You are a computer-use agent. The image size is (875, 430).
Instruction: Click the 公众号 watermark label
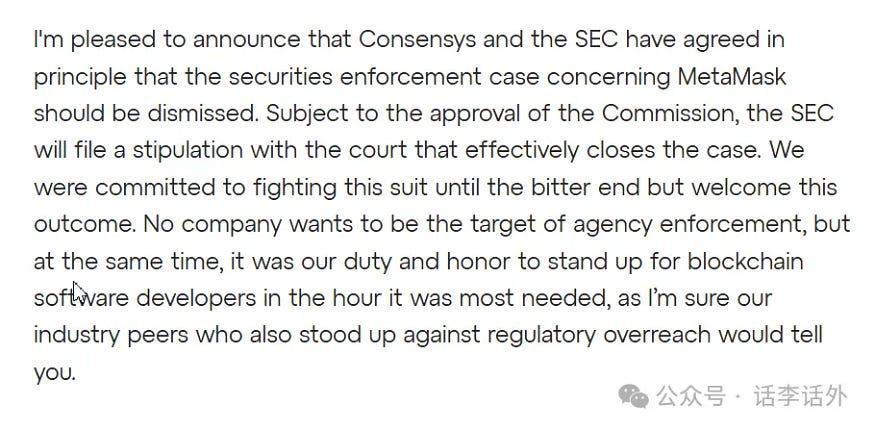(x=691, y=397)
